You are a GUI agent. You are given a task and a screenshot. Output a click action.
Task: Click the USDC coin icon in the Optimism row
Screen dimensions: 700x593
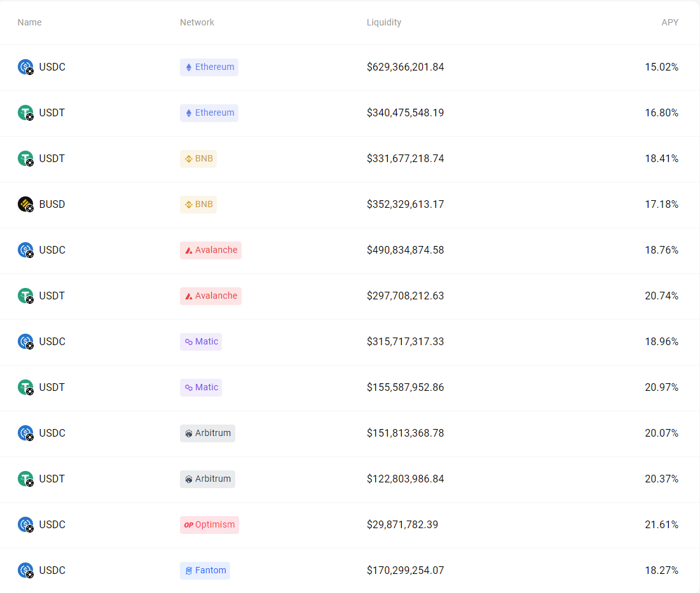(25, 525)
